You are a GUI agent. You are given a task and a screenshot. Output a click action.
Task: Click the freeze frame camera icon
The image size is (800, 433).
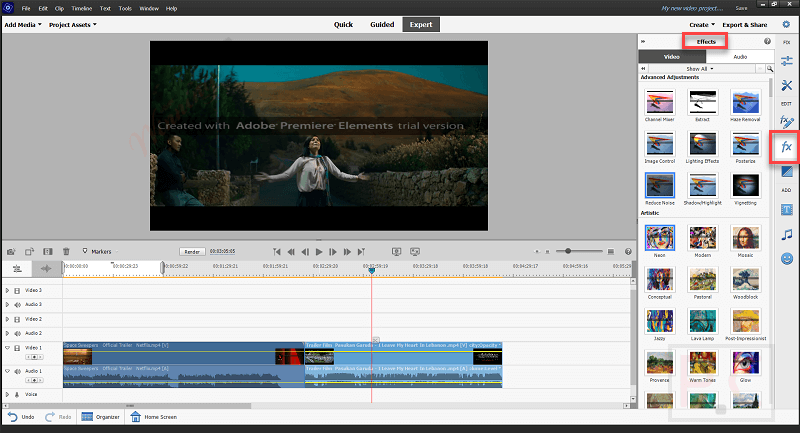(11, 251)
